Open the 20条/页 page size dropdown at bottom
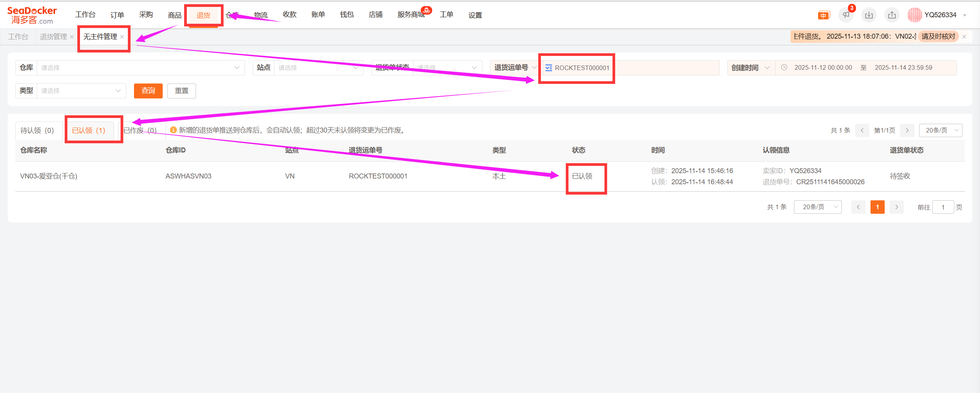 [817, 207]
